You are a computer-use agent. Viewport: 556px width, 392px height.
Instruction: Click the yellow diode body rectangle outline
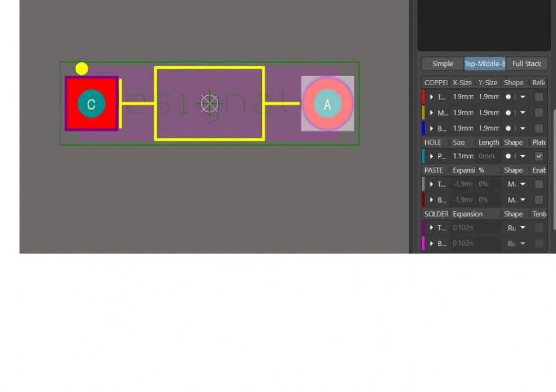coord(209,68)
